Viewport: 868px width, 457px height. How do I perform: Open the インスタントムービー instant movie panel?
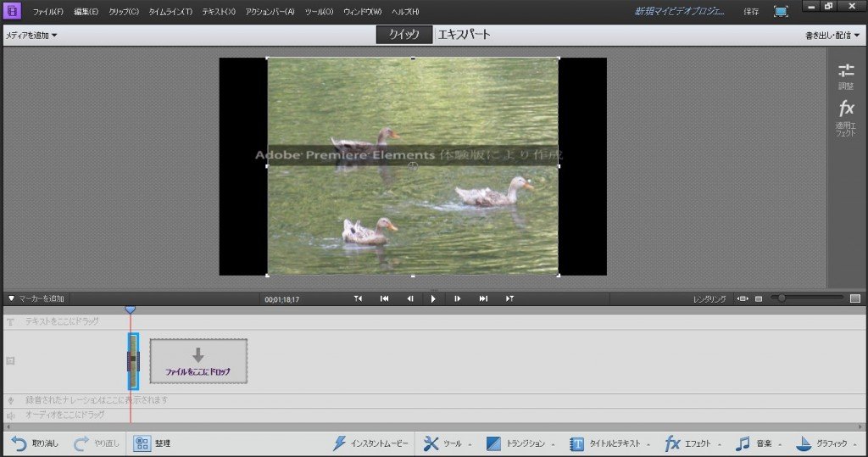pos(370,443)
